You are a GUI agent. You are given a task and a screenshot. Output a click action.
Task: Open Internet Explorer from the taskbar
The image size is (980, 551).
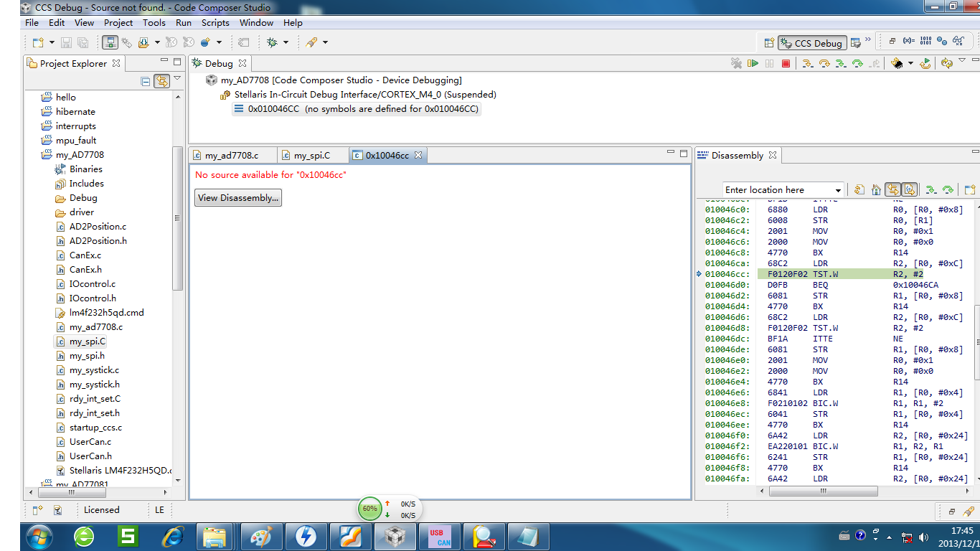coord(173,536)
